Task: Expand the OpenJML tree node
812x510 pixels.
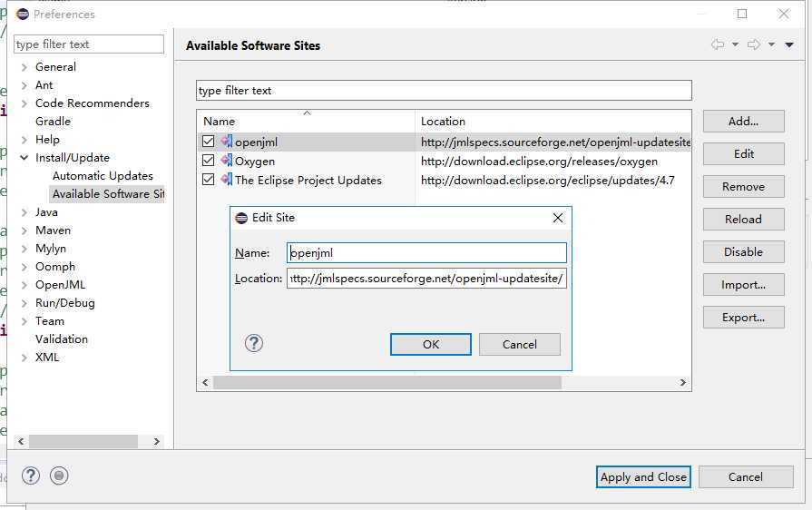Action: [x=24, y=285]
